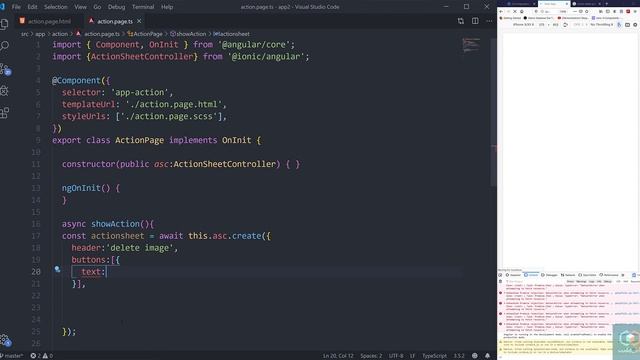Toggle Logs filter in web console
Screen dimensions: 640x360
coord(591,281)
